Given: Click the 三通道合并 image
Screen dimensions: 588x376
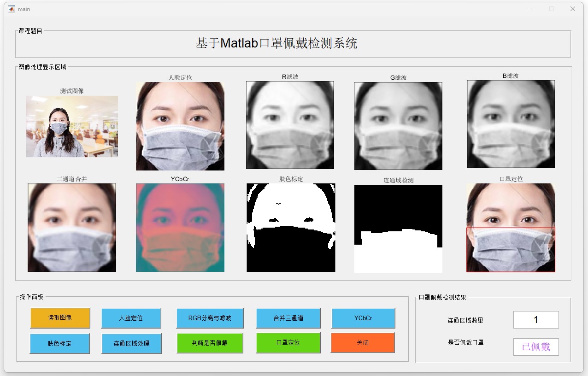Looking at the screenshot, I should [72, 228].
